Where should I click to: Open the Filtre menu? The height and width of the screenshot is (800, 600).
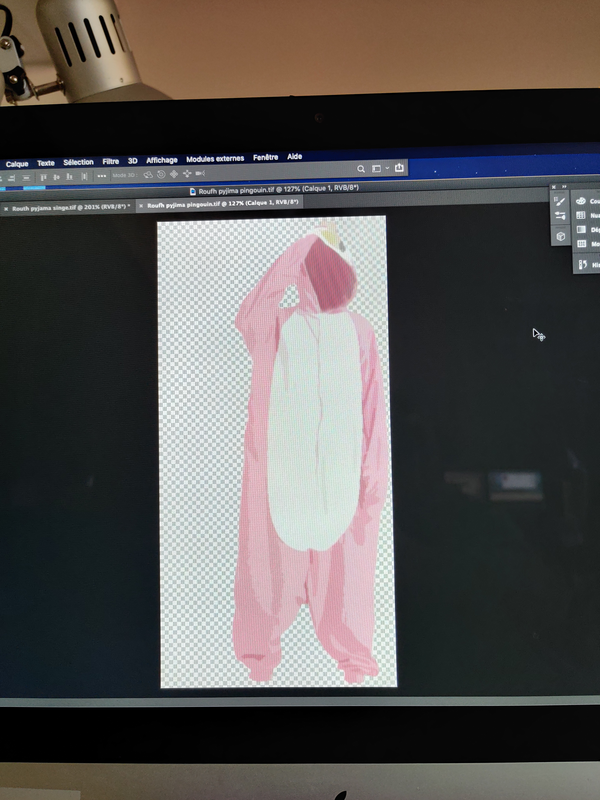coord(110,161)
